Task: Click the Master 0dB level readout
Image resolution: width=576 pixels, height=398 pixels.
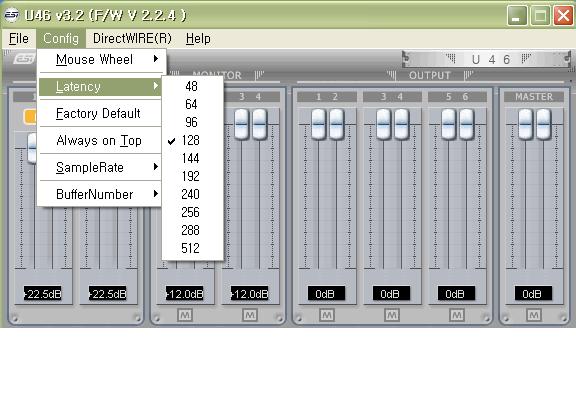Action: click(x=533, y=294)
